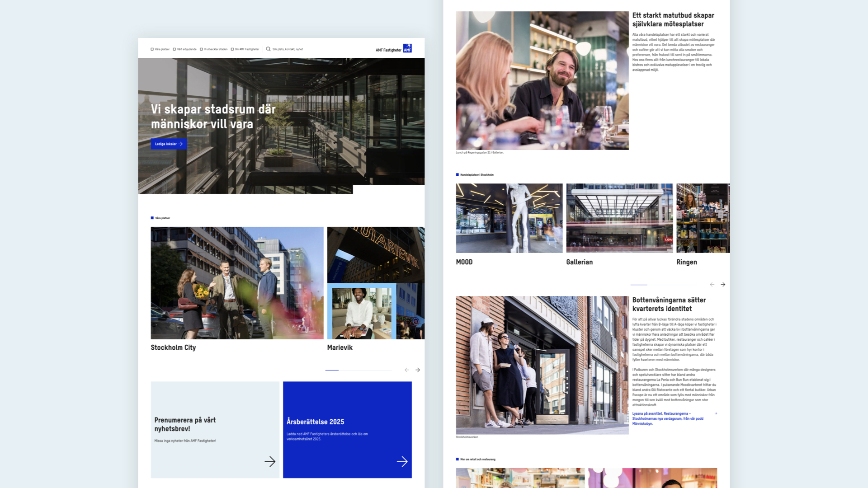Click the Marievik title
Image resolution: width=868 pixels, height=488 pixels.
click(x=340, y=347)
